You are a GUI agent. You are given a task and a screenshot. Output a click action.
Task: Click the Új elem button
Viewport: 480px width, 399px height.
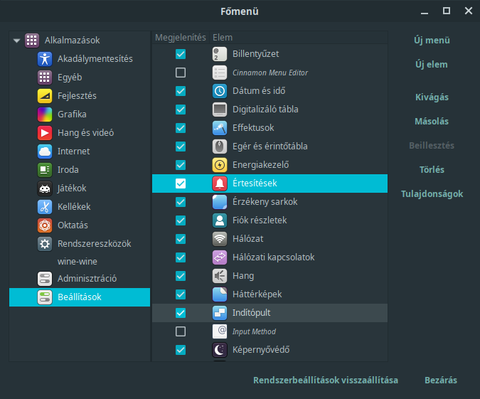click(432, 65)
